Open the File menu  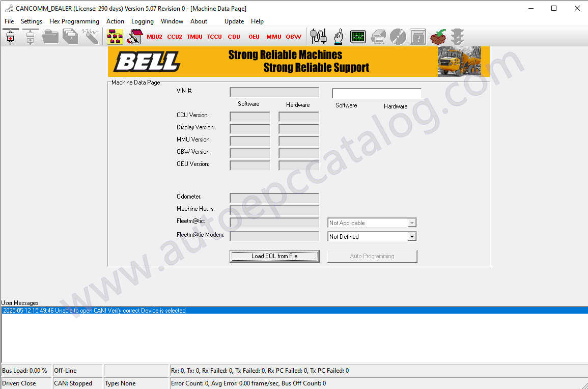click(9, 21)
